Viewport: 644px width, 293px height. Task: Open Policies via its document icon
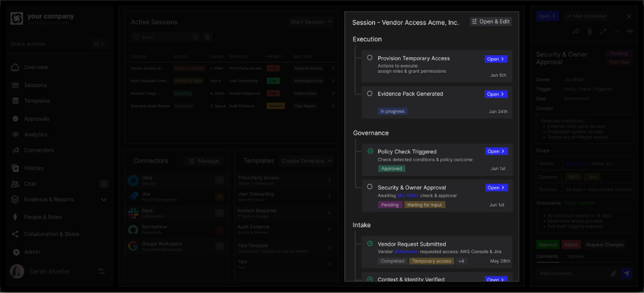(16, 168)
